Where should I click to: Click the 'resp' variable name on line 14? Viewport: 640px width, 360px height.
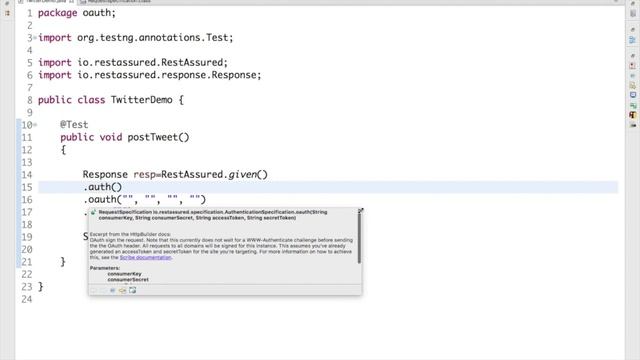(144, 175)
